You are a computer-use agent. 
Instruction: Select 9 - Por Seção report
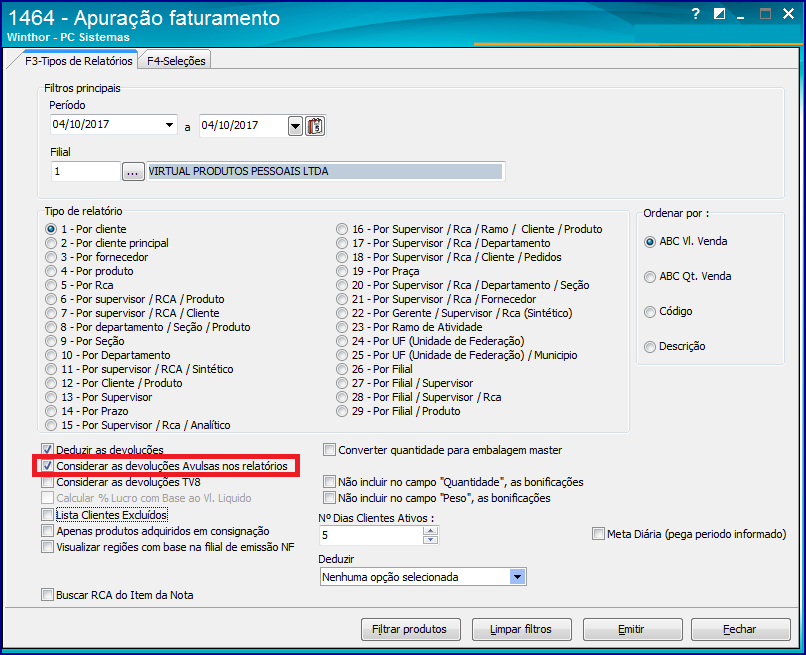51,341
